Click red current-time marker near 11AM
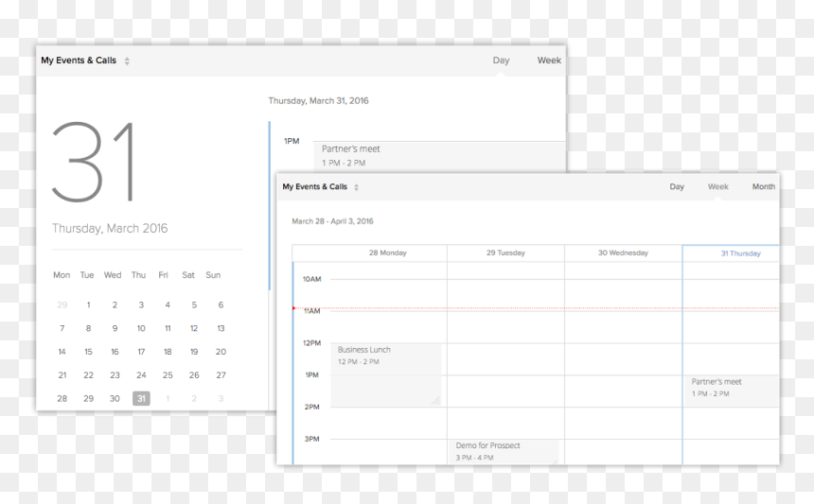814x504 pixels. coord(293,308)
